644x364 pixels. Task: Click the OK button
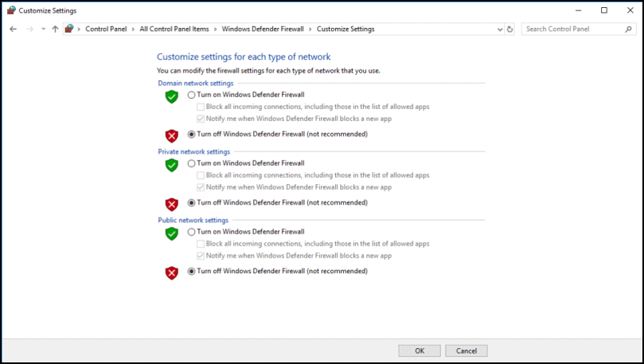420,350
